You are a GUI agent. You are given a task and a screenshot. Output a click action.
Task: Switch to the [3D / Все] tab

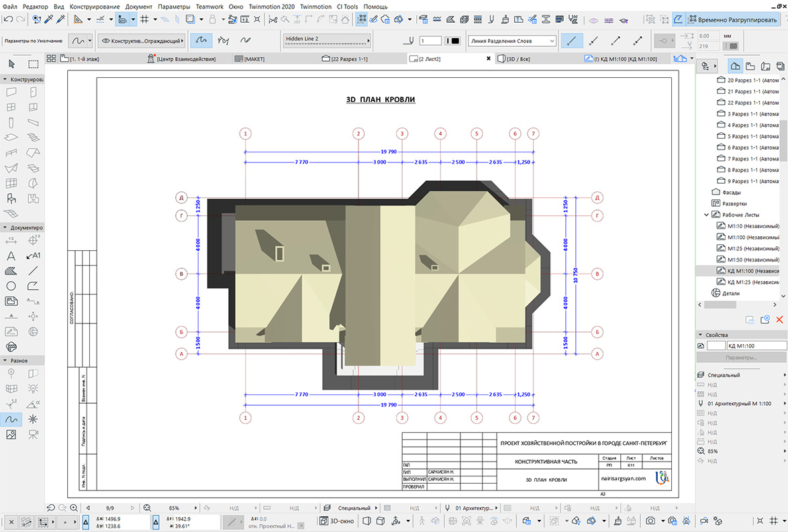click(513, 59)
